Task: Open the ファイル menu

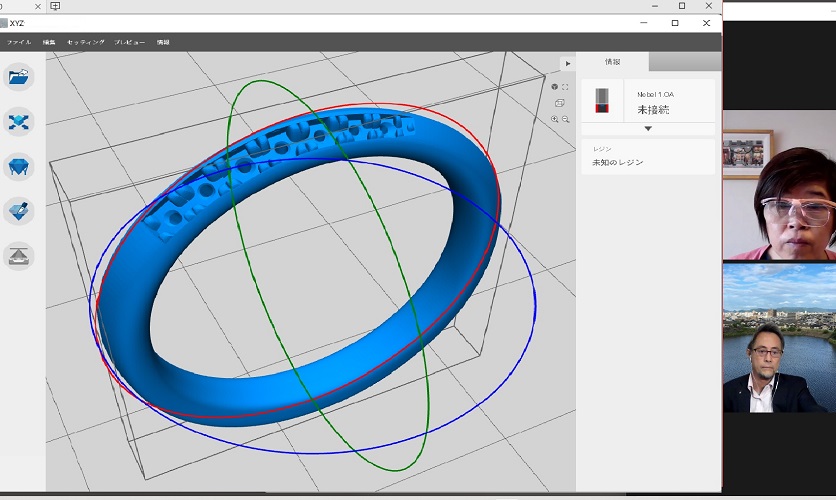Action: (19, 43)
